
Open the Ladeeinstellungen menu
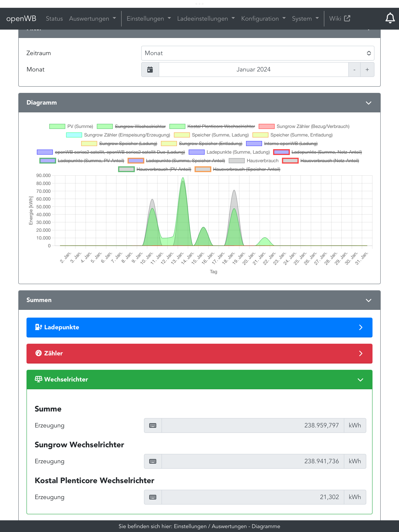206,18
